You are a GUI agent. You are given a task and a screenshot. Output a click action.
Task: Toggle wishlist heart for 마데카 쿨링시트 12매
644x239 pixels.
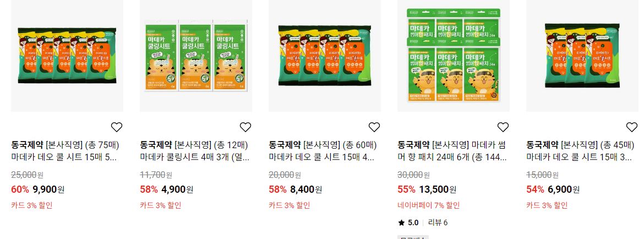[x=245, y=127]
